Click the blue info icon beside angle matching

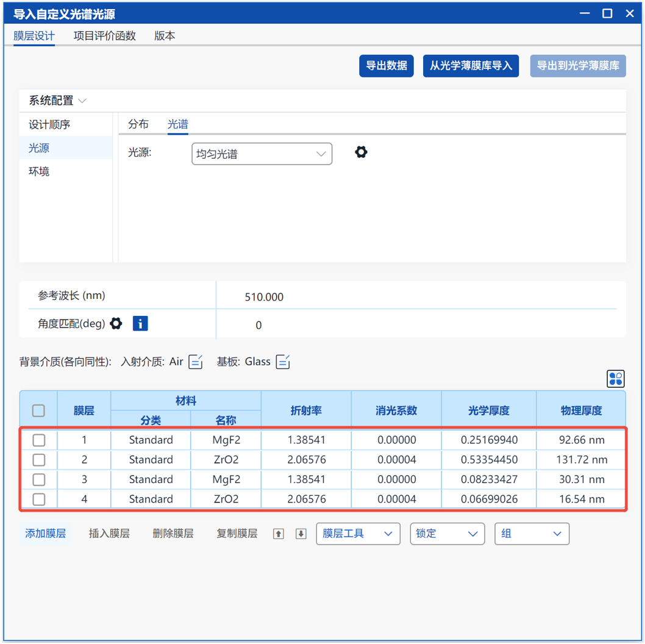point(140,324)
